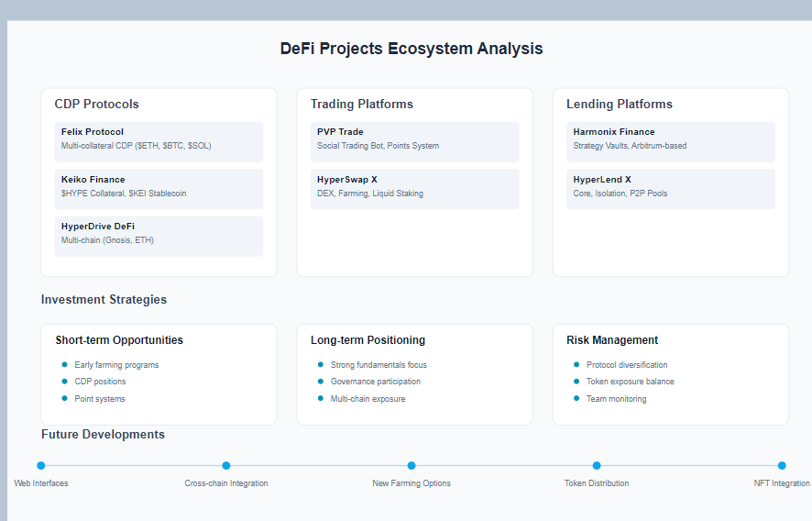
Task: Open the HyperDrive DeFi card
Action: [159, 237]
